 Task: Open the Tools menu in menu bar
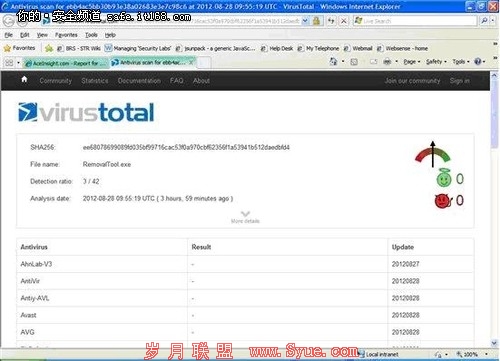[x=91, y=35]
